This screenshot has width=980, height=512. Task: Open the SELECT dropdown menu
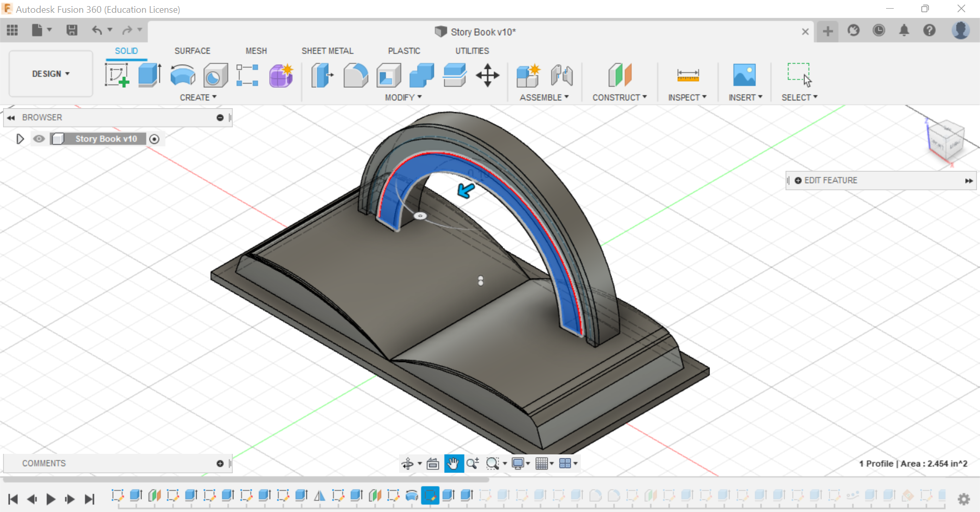click(799, 97)
